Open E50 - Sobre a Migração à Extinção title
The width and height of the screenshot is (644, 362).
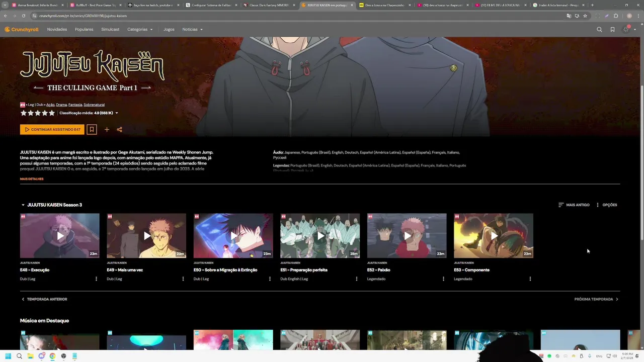(x=225, y=270)
